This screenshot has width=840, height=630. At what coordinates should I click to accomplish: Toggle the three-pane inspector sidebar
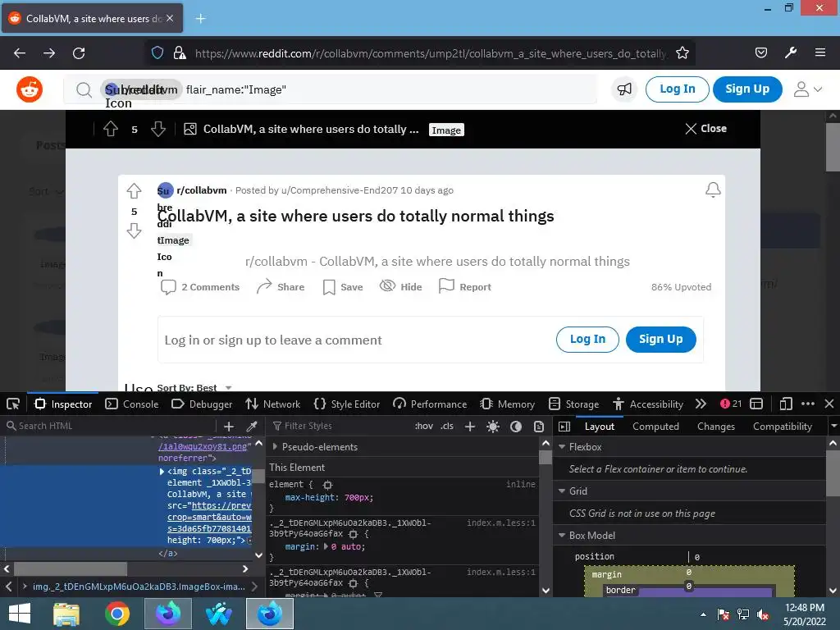tap(564, 427)
